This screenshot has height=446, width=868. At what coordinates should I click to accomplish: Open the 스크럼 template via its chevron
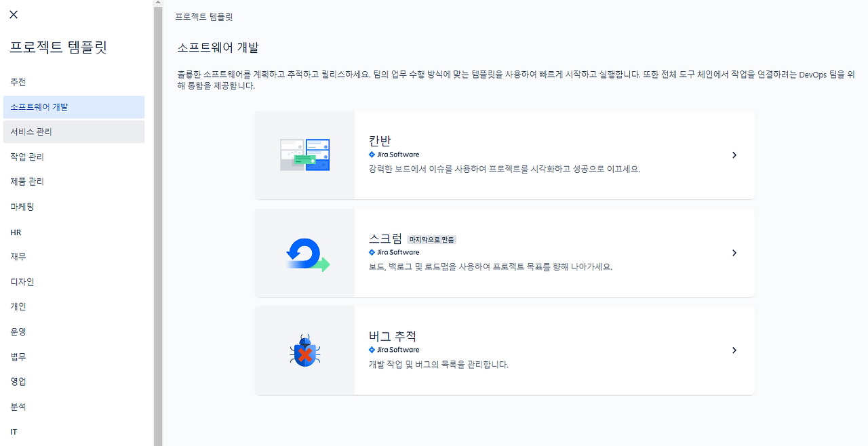point(734,252)
